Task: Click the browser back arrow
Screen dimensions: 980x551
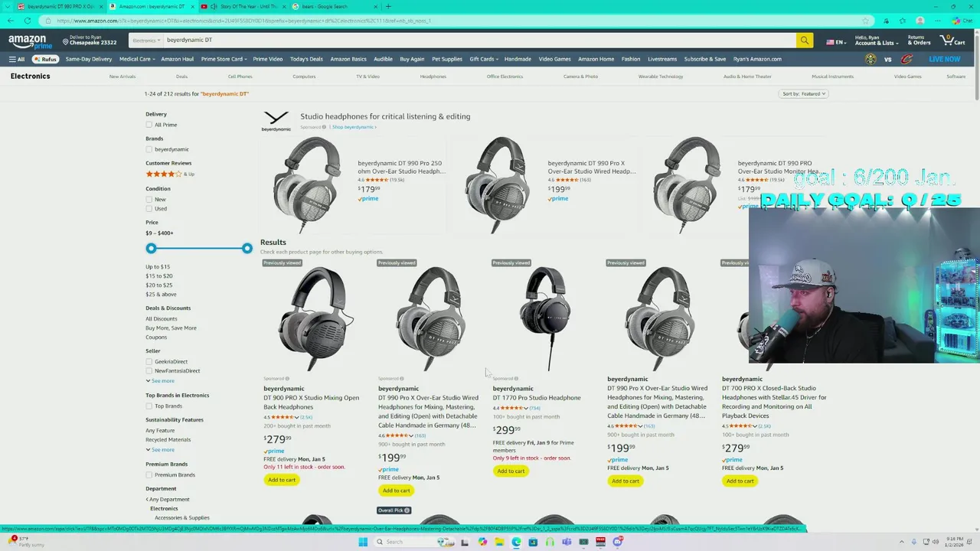Action: coord(9,21)
